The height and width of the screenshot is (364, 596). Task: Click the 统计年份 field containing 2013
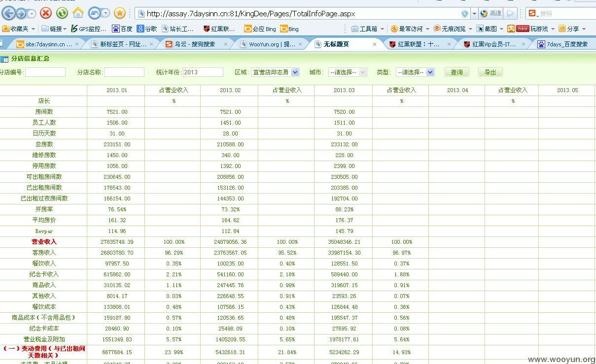tap(203, 72)
